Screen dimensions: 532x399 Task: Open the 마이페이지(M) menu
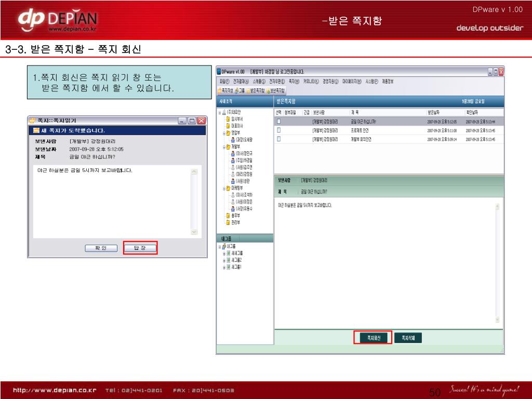[x=352, y=82]
